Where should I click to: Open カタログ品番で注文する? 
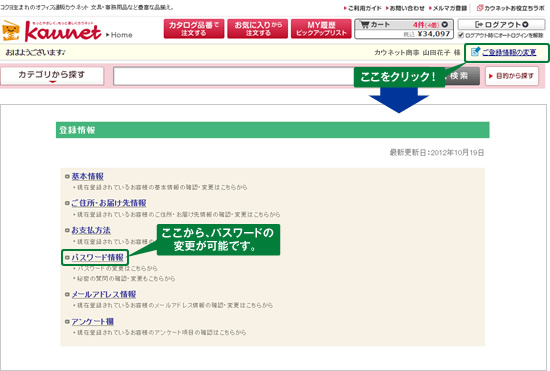[194, 29]
